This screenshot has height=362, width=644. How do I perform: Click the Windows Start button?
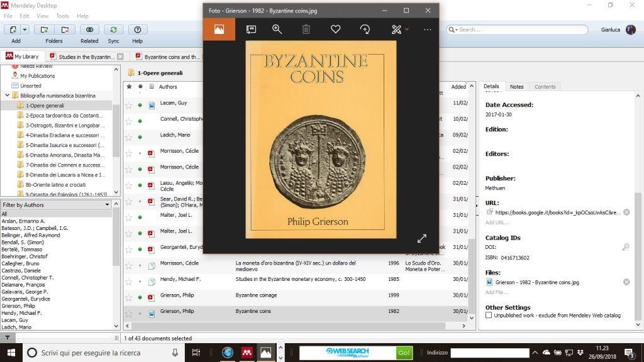[x=11, y=353]
